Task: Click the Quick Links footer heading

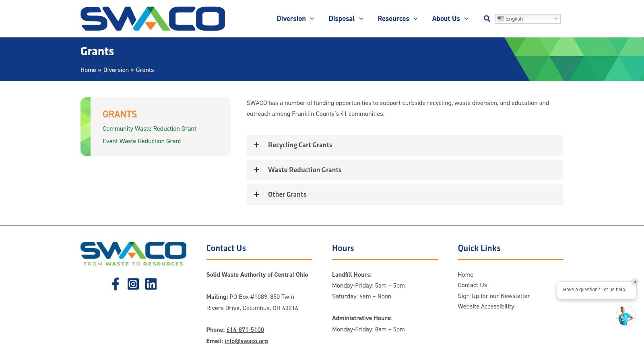Action: tap(479, 248)
